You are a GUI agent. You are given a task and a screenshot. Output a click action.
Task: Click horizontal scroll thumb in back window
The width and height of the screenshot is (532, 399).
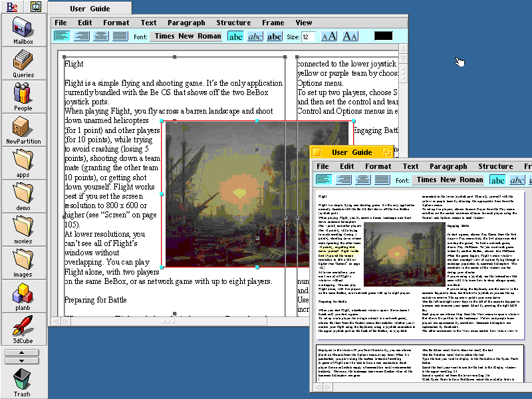tap(169, 321)
